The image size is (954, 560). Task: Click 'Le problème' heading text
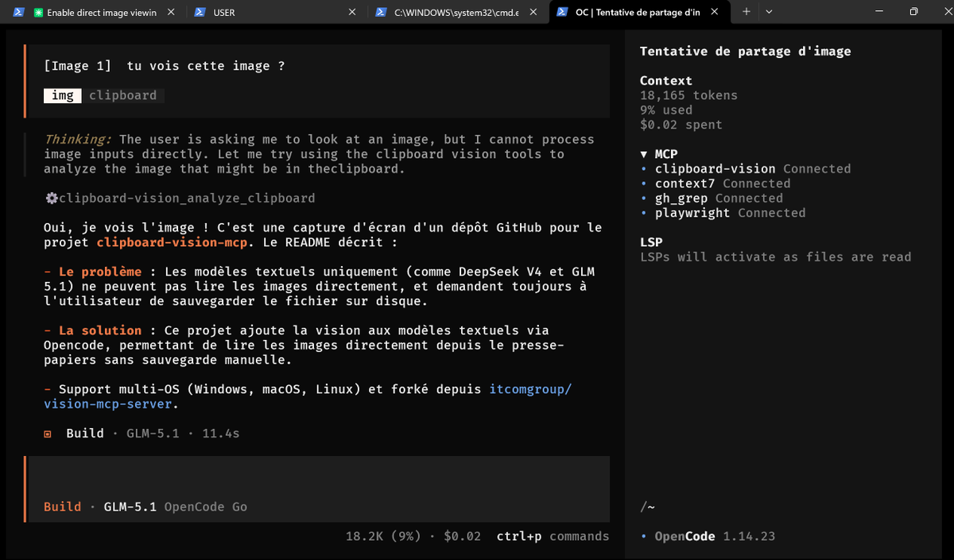(99, 272)
